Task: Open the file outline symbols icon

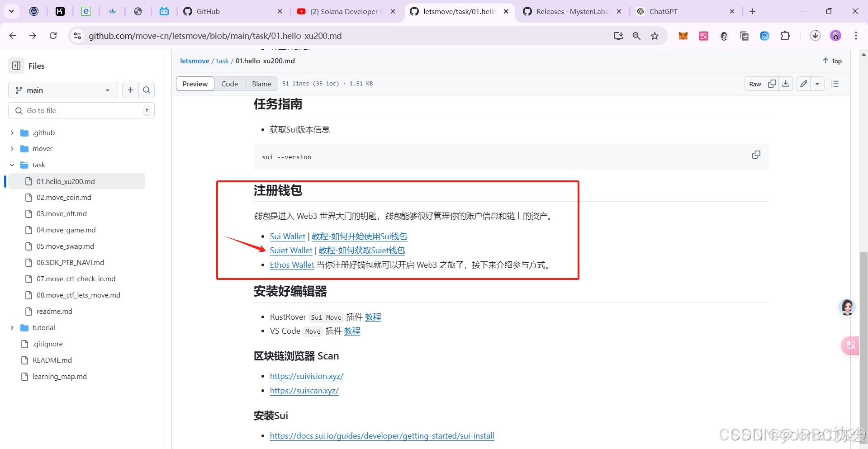Action: 835,84
